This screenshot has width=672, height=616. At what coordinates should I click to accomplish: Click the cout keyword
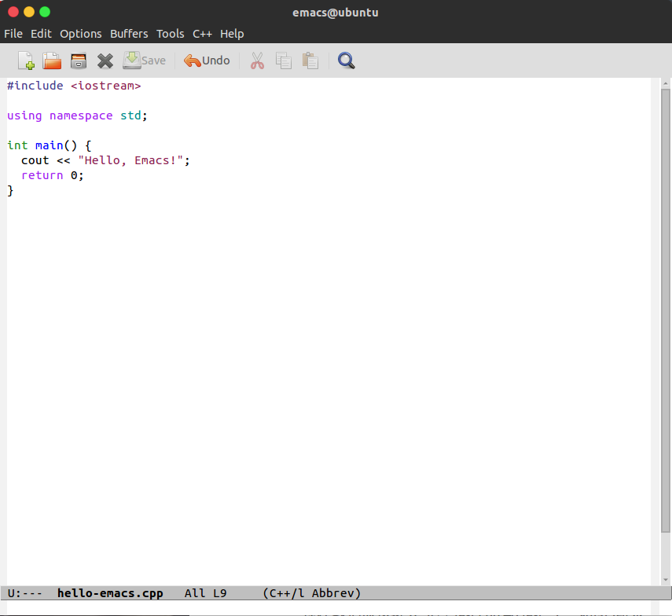pos(35,160)
